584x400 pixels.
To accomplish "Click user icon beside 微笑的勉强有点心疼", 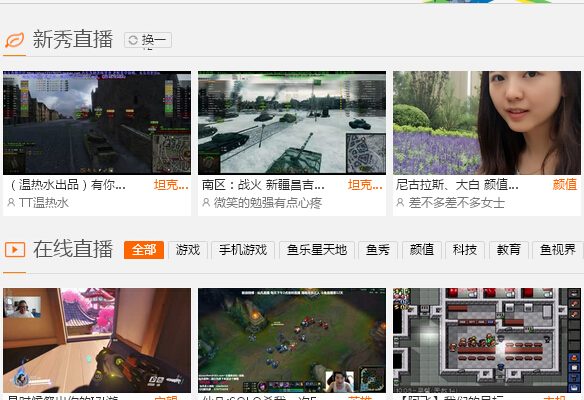I will (206, 203).
